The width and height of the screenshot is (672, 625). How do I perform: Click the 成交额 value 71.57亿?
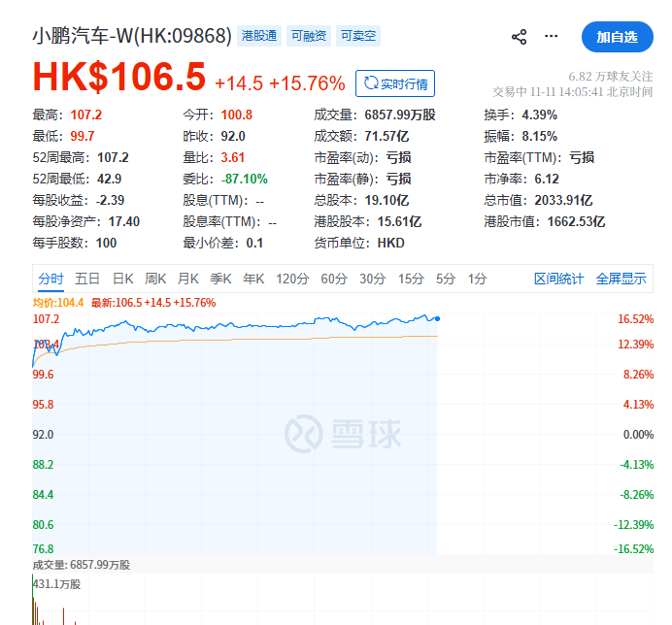[x=386, y=136]
